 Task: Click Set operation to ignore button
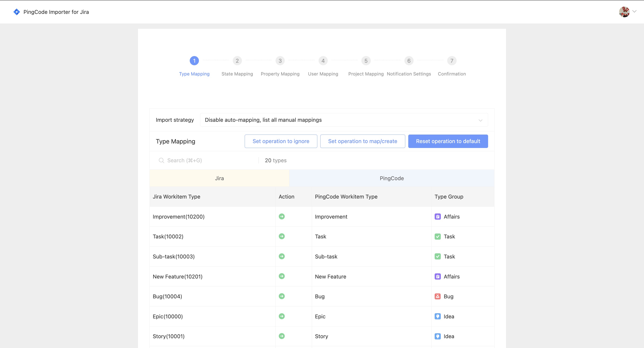[281, 141]
